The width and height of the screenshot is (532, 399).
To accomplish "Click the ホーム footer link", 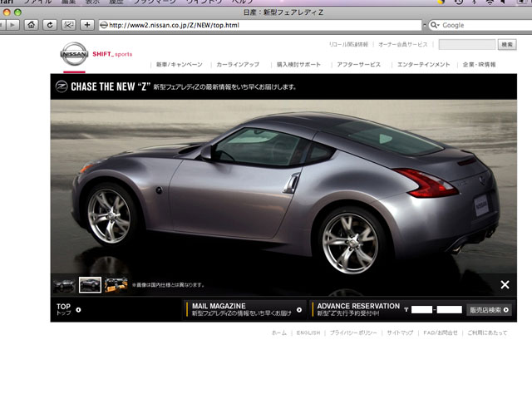I will point(279,332).
